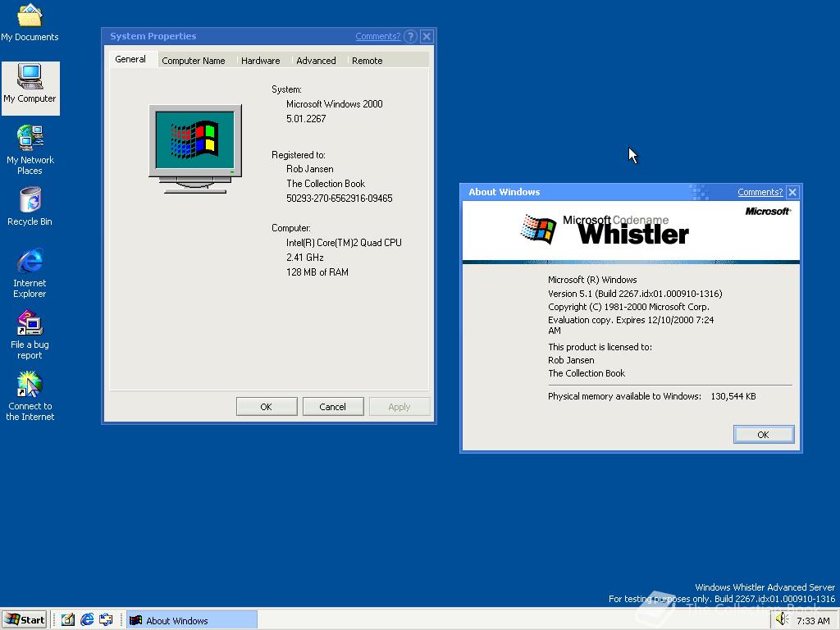This screenshot has width=840, height=630.
Task: Click Microsoft Windows 2000 system text
Action: (x=335, y=104)
